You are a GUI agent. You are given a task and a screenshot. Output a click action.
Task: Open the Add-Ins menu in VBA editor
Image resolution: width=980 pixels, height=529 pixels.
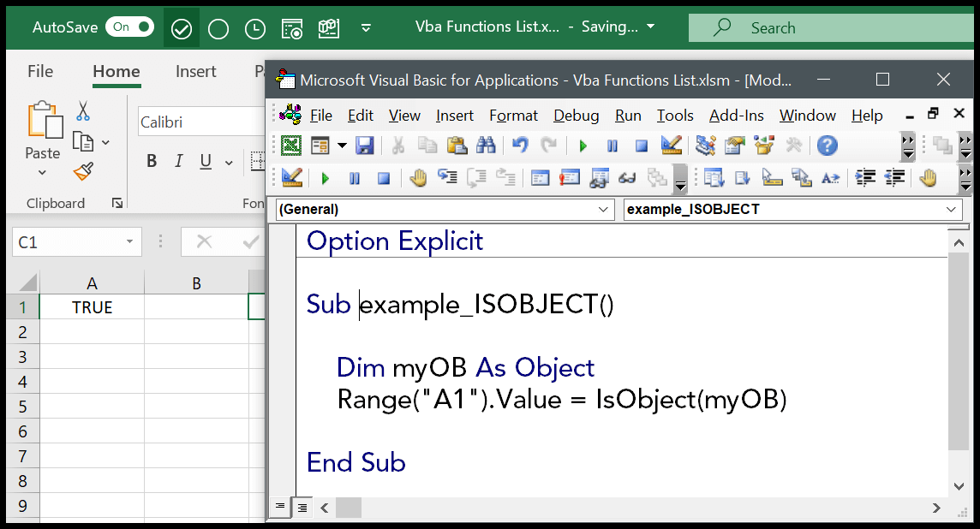[736, 115]
